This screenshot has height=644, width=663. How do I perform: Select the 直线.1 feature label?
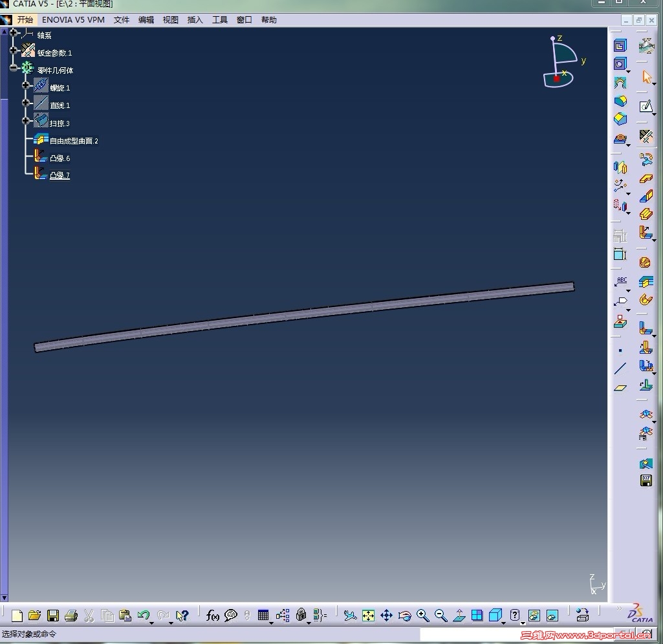[x=60, y=105]
